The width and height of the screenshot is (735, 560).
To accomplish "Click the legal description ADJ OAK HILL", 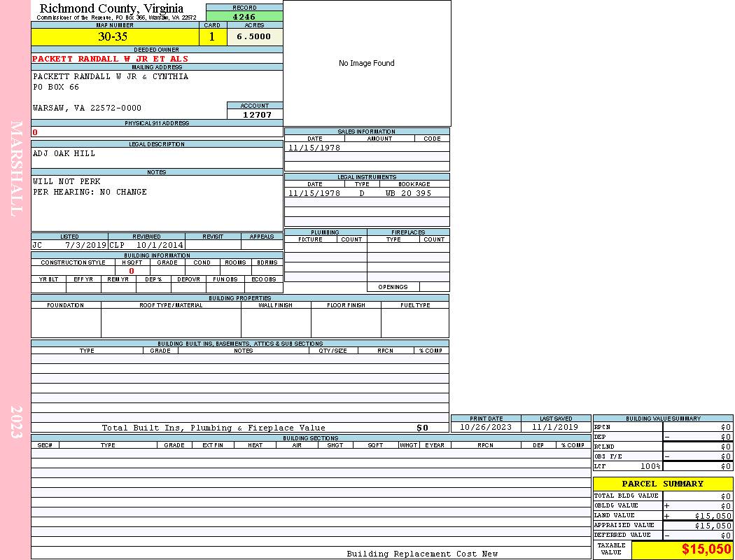I will [x=64, y=153].
